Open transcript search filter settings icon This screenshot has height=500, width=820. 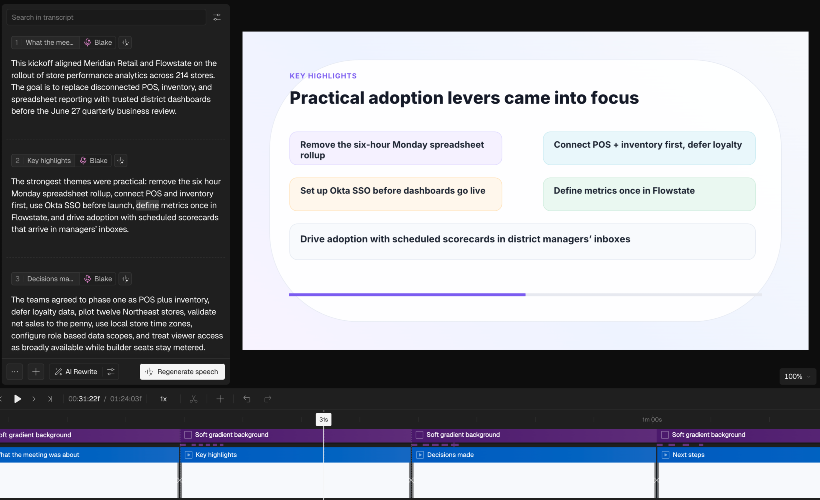217,17
